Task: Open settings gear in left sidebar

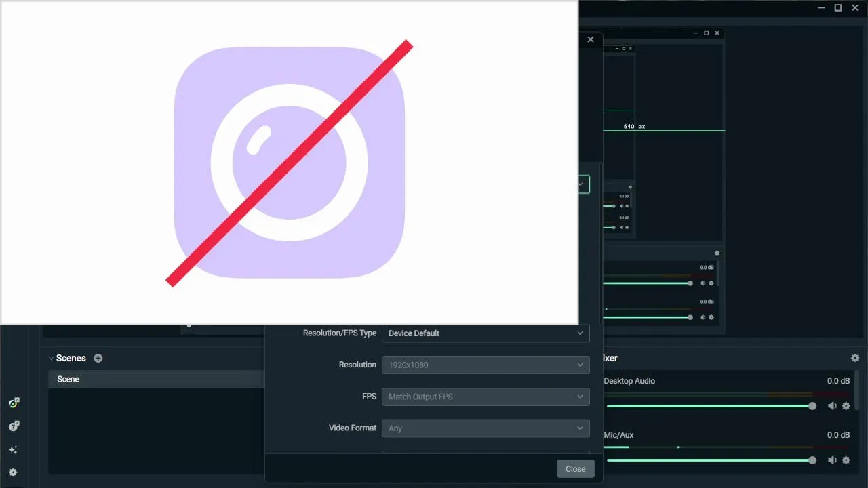Action: pyautogui.click(x=13, y=472)
